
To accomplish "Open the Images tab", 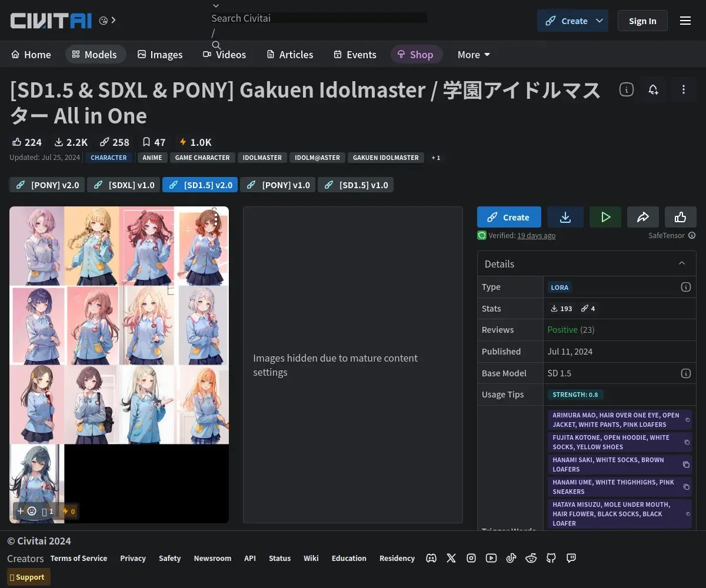I will pyautogui.click(x=160, y=54).
